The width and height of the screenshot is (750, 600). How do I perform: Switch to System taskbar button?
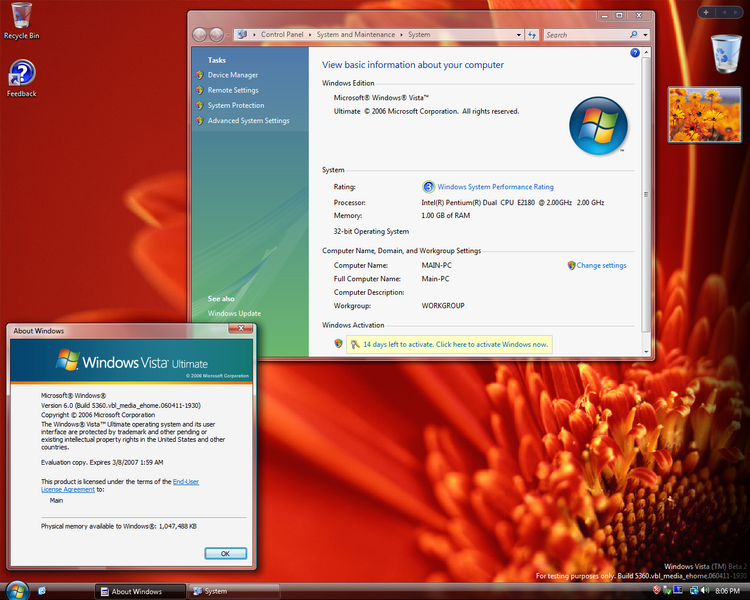click(x=234, y=592)
